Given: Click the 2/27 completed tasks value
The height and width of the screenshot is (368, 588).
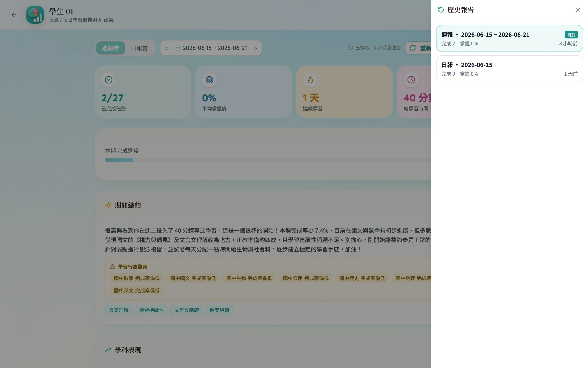Looking at the screenshot, I should [112, 98].
